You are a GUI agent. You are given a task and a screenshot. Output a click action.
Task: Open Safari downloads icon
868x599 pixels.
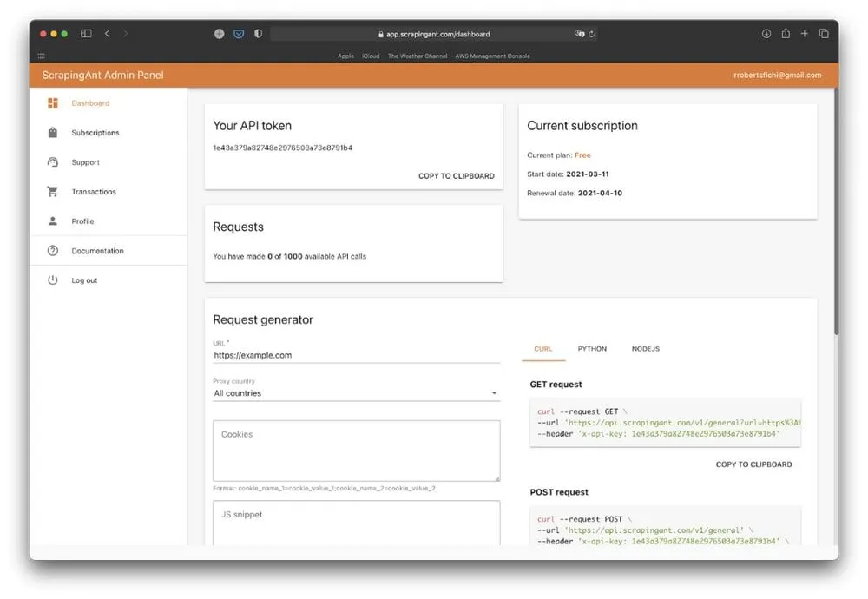[766, 34]
